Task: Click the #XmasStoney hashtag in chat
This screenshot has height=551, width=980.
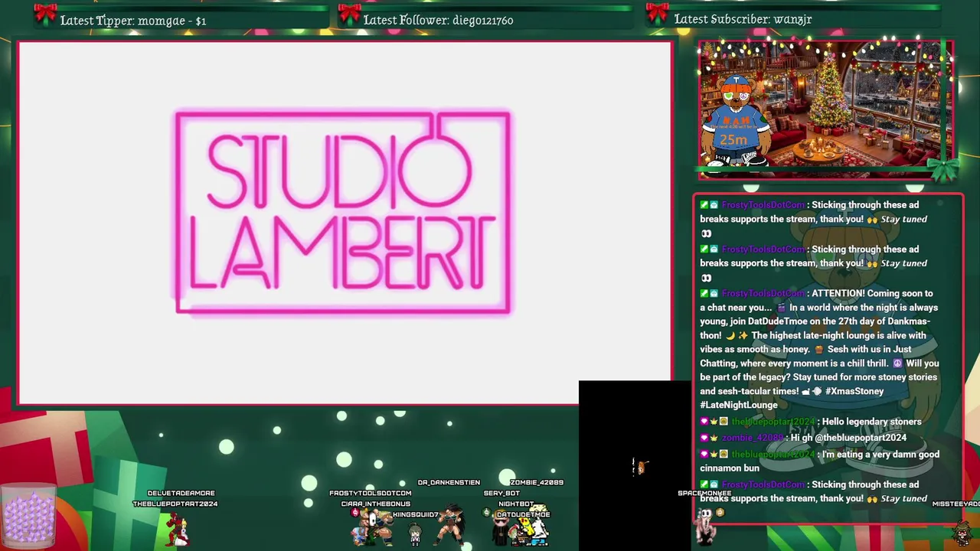Action: coord(854,391)
